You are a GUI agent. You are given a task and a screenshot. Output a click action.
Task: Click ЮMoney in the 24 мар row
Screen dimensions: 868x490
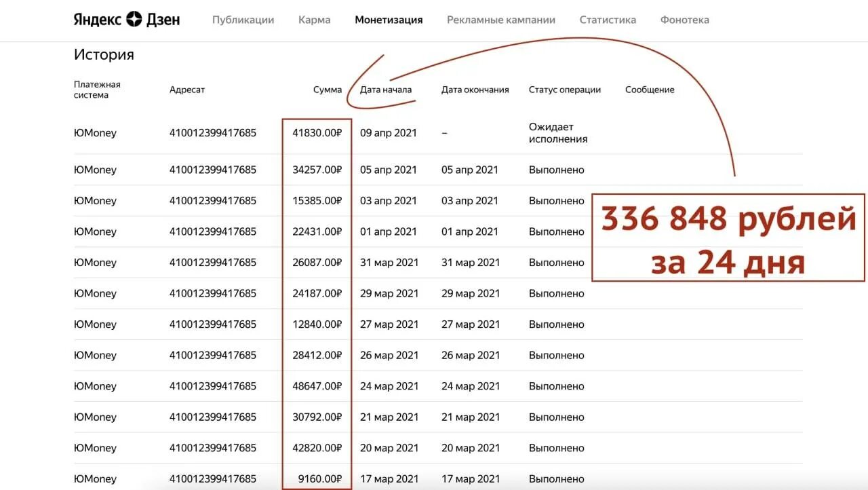(x=95, y=386)
